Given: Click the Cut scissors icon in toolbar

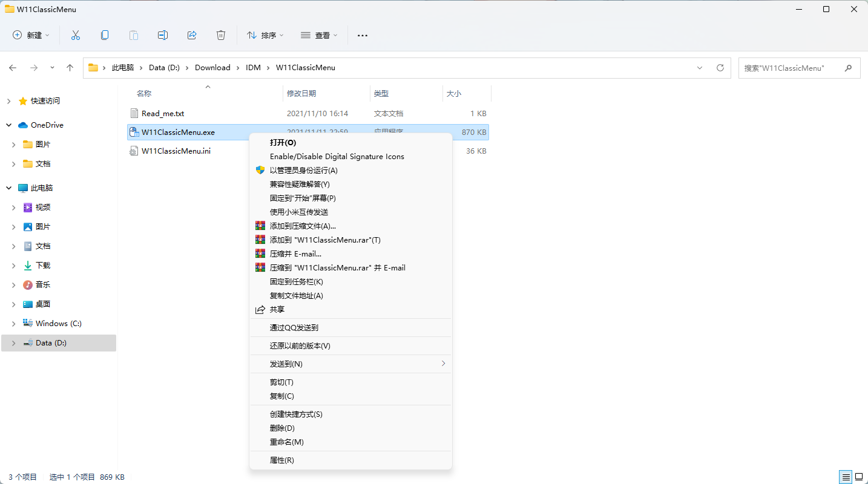Looking at the screenshot, I should point(76,35).
